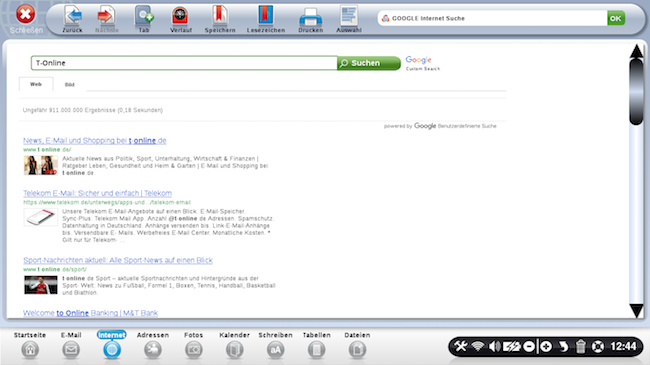Viewport: 650px width, 365px height.
Task: Click the Telekom E-Mail result thumbnail
Action: coord(41,217)
